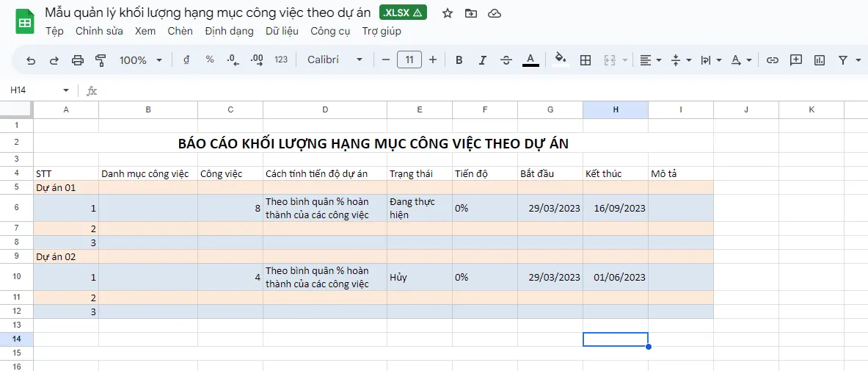The width and height of the screenshot is (868, 371).
Task: Select column D header
Action: [325, 109]
